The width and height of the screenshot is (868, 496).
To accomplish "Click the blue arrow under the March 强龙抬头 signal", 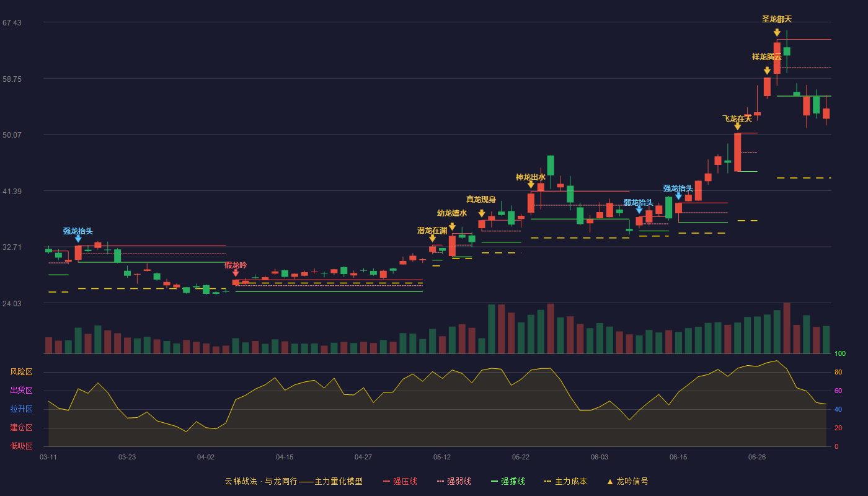I will coord(78,239).
